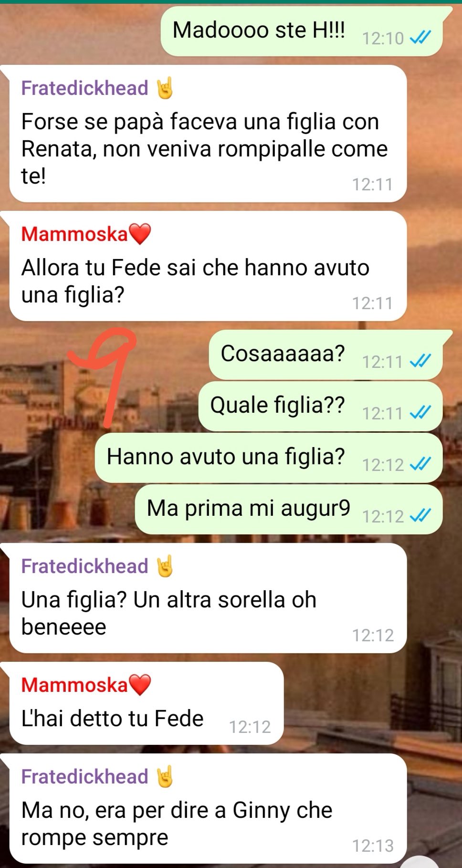462x868 pixels.
Task: Select the 'Una figlia? Un altra sorella' bubble
Action: 208,598
